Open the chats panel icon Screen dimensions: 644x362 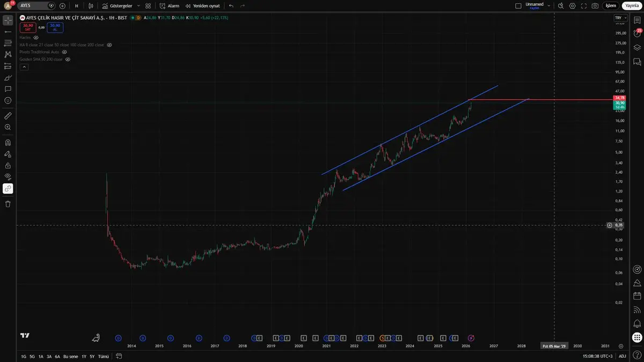637,62
